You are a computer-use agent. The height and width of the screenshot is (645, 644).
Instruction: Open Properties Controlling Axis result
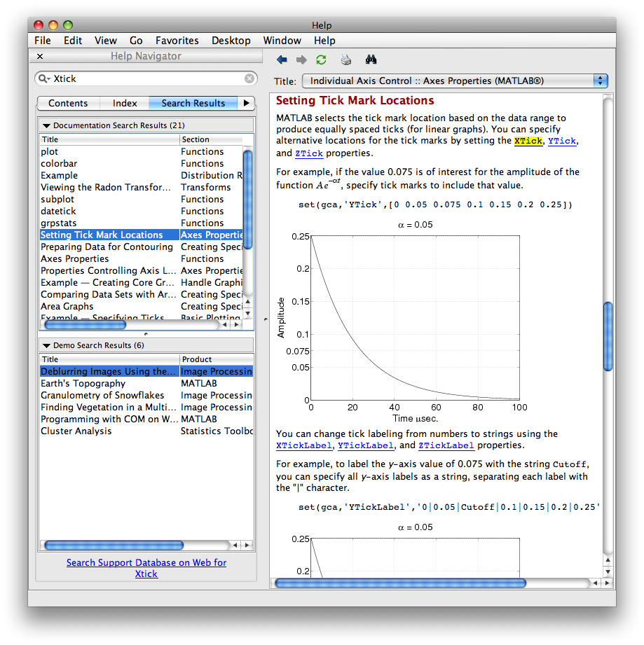coord(141,270)
